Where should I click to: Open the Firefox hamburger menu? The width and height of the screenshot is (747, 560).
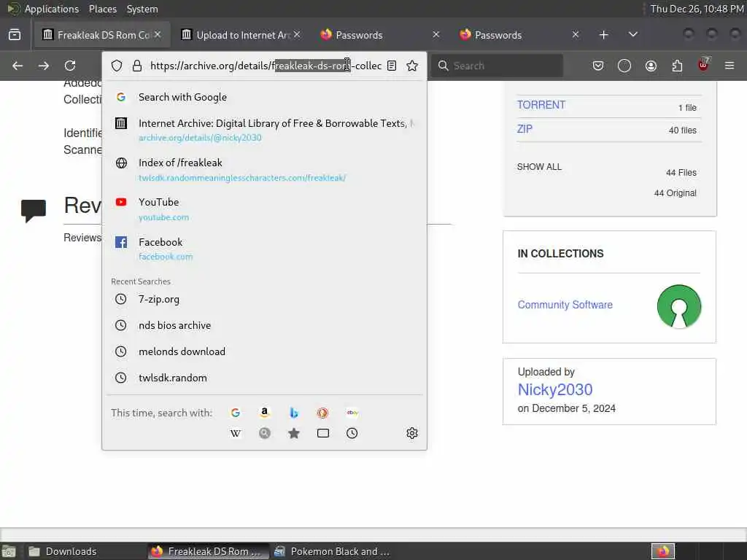pyautogui.click(x=729, y=66)
